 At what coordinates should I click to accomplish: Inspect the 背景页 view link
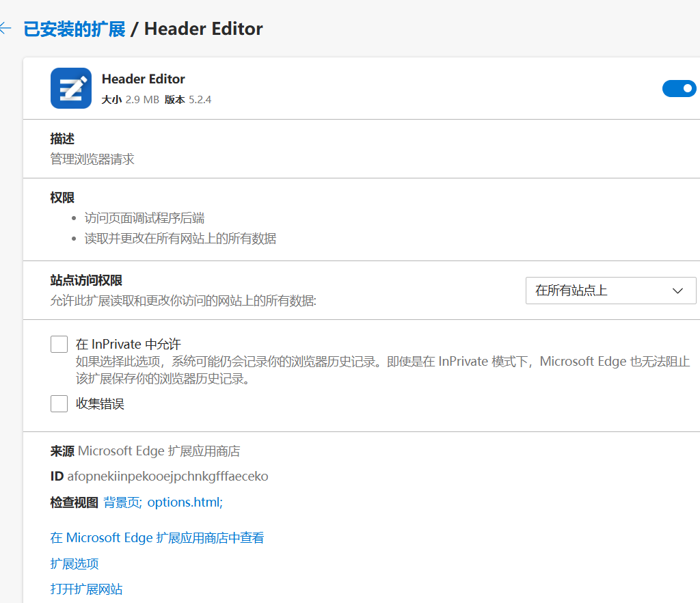tap(123, 502)
